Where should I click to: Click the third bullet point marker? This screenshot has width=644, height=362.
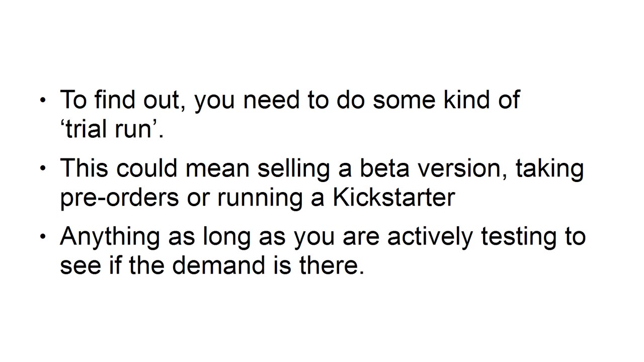(x=42, y=236)
